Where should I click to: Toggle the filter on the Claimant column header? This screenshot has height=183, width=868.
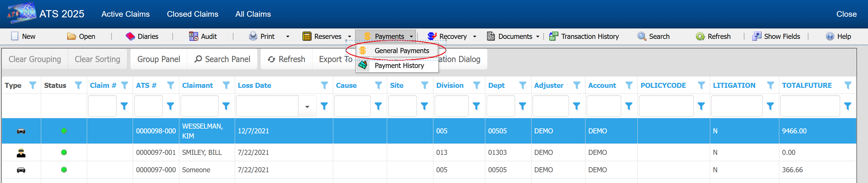(x=226, y=85)
